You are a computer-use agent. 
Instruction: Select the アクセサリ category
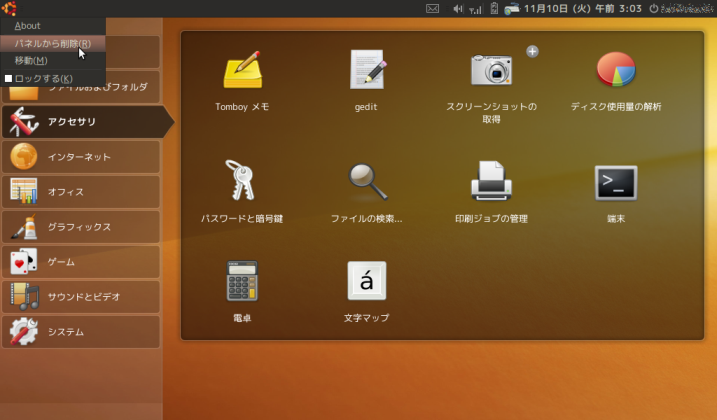point(87,122)
